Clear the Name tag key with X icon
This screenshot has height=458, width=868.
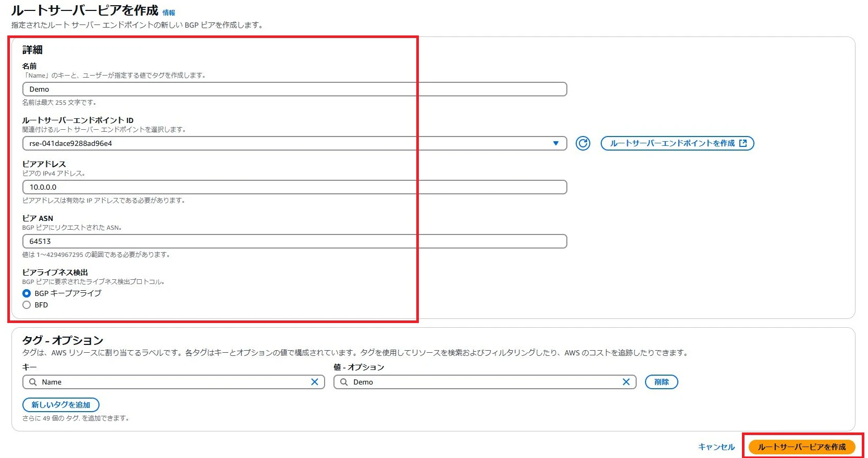(315, 382)
